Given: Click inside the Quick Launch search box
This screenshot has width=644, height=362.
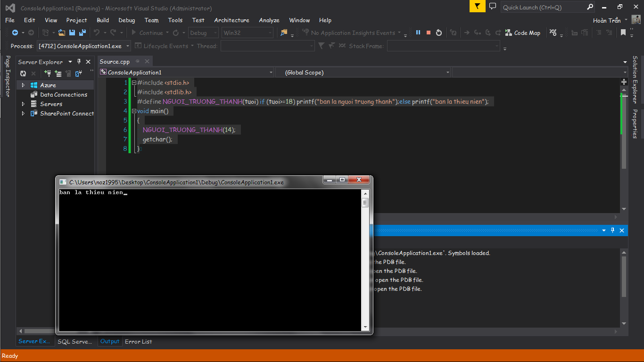Looking at the screenshot, I should pyautogui.click(x=542, y=7).
